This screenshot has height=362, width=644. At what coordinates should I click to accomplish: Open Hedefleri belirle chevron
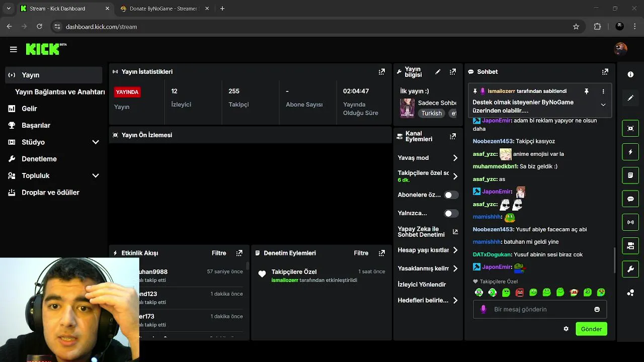coord(455,300)
